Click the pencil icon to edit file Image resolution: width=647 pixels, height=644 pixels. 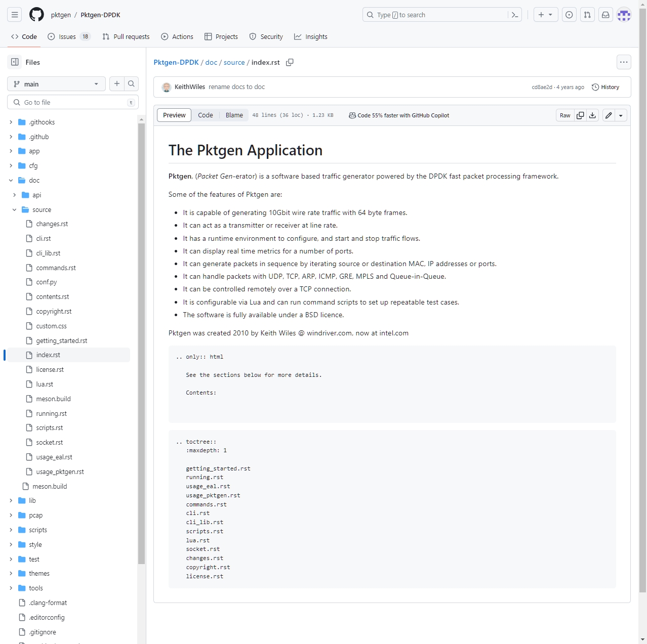(x=609, y=115)
